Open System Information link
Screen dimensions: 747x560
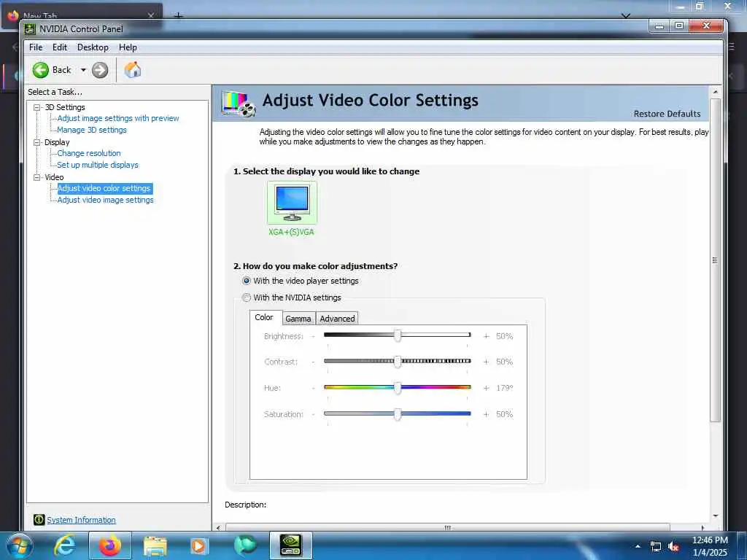point(81,520)
